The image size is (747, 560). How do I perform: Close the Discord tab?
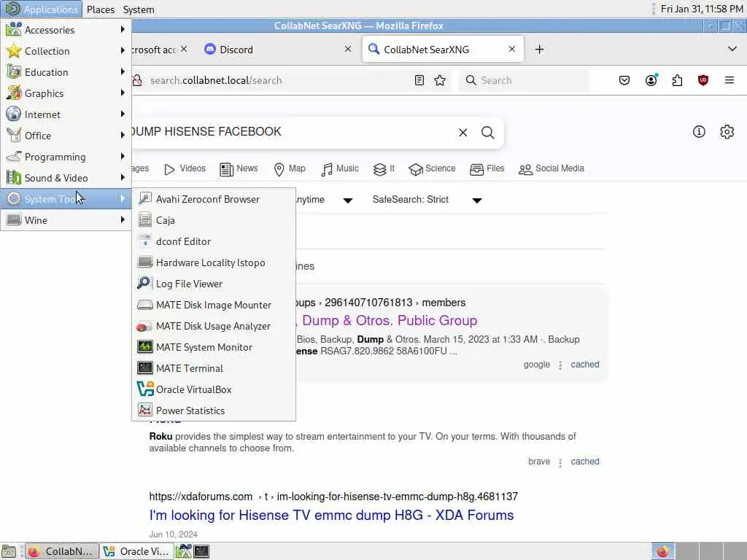(348, 49)
